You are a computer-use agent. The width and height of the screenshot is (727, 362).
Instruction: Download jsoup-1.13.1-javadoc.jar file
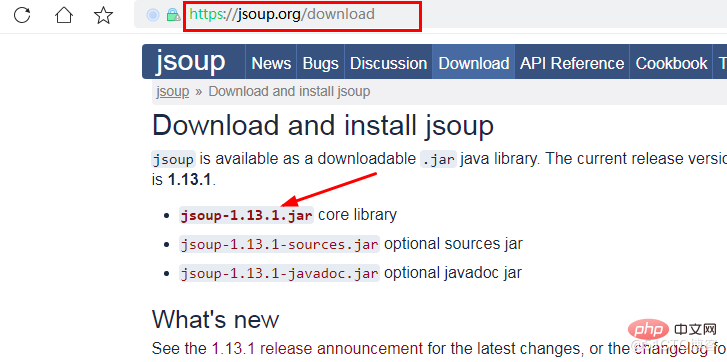tap(280, 273)
